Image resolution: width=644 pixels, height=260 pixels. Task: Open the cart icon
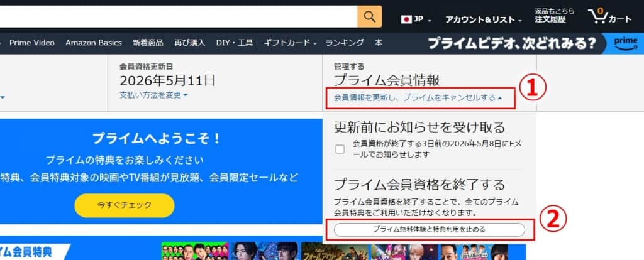pyautogui.click(x=610, y=17)
